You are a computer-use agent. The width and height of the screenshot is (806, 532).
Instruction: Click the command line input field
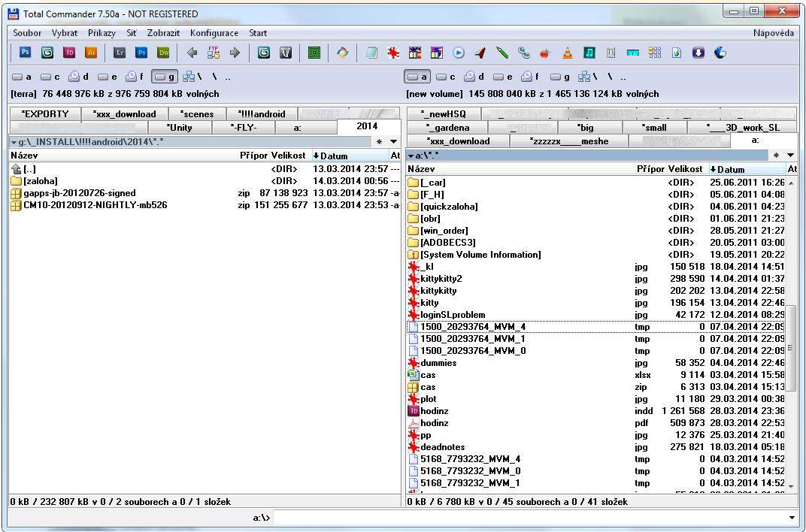pyautogui.click(x=529, y=518)
